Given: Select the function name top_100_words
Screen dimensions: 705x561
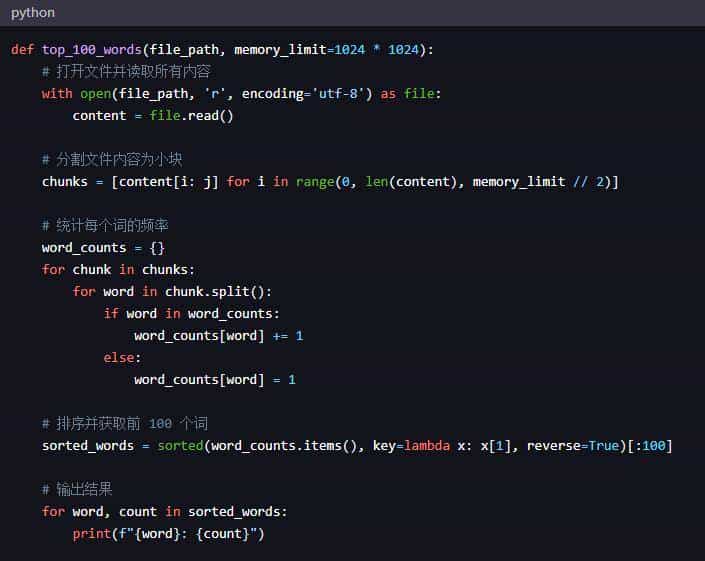Looking at the screenshot, I should [x=92, y=49].
